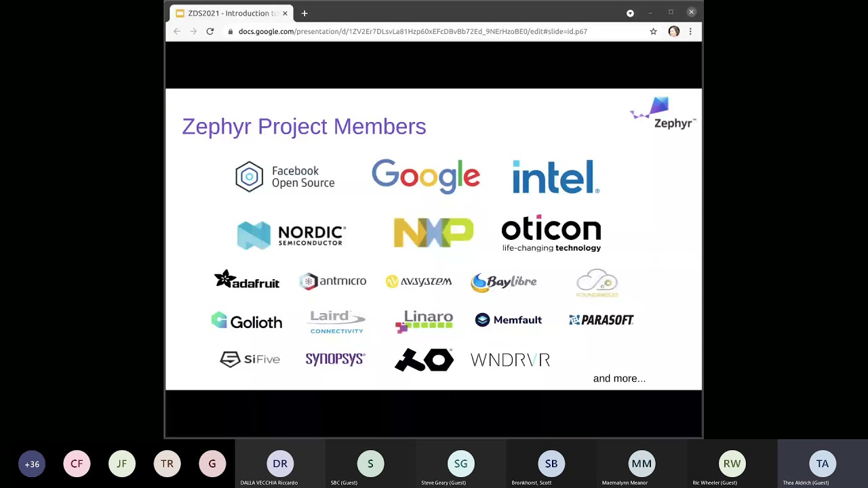
Task: Select the 'Zephyr Project Members' slide title
Action: (x=304, y=127)
